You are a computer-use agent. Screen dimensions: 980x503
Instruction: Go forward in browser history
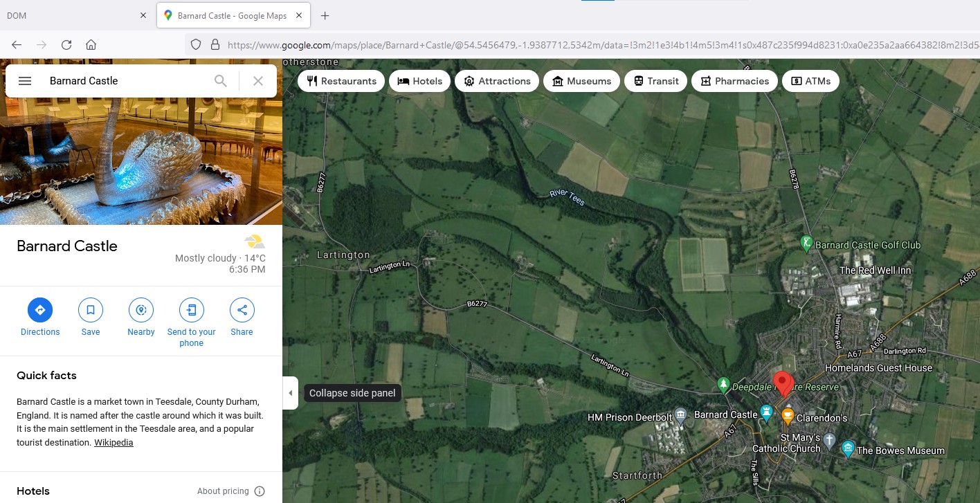[x=42, y=44]
